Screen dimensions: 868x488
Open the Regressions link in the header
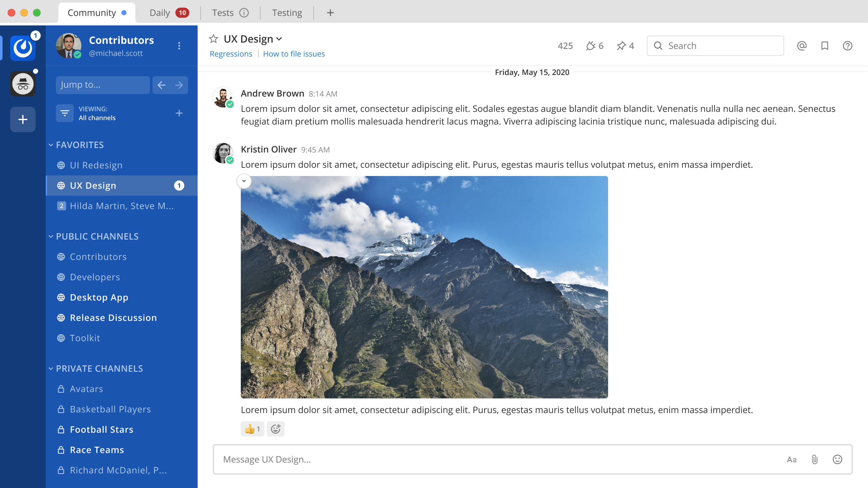(231, 54)
